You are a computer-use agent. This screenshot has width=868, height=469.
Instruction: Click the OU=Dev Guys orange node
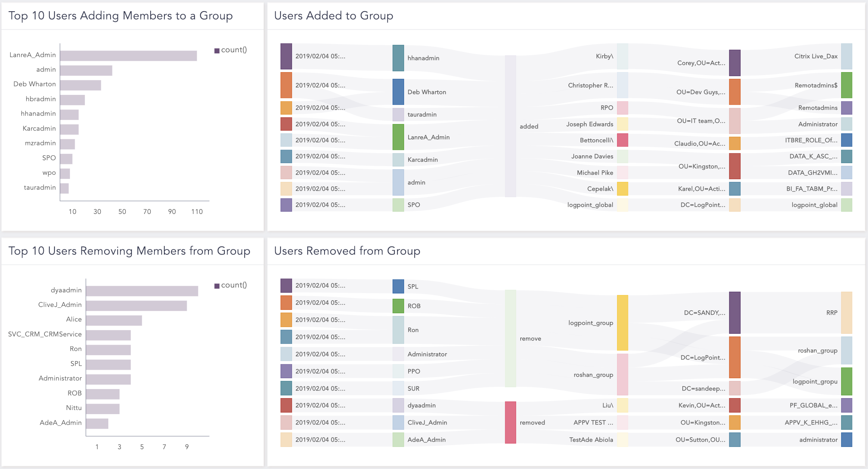[735, 91]
